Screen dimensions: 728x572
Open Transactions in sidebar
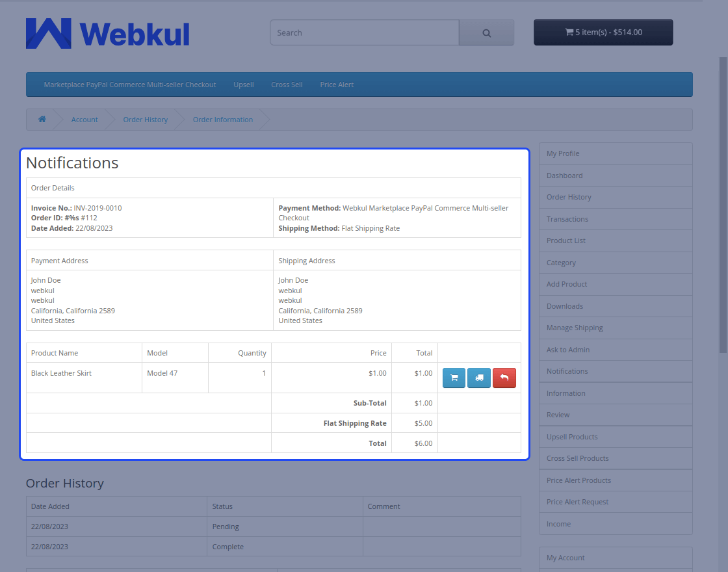tap(616, 219)
